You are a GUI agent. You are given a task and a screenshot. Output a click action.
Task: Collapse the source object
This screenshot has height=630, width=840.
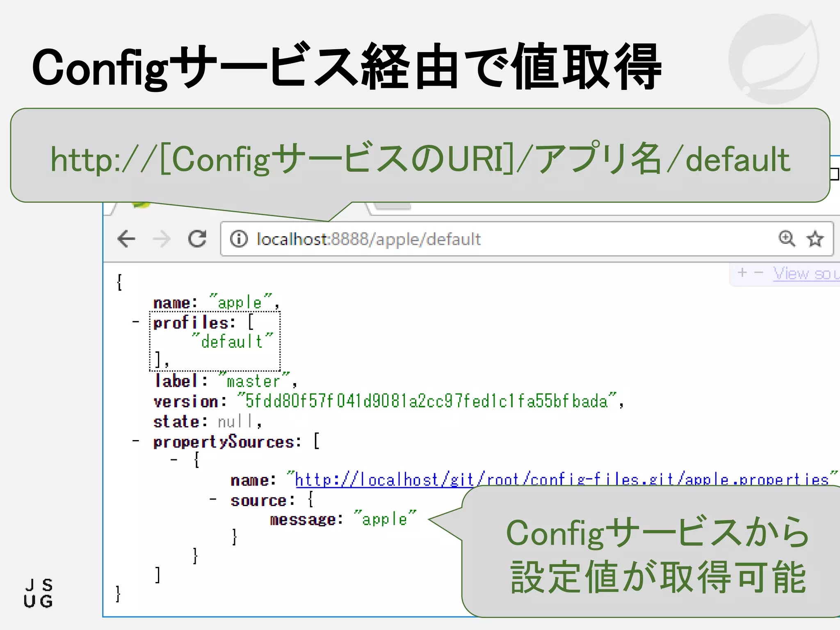[213, 500]
